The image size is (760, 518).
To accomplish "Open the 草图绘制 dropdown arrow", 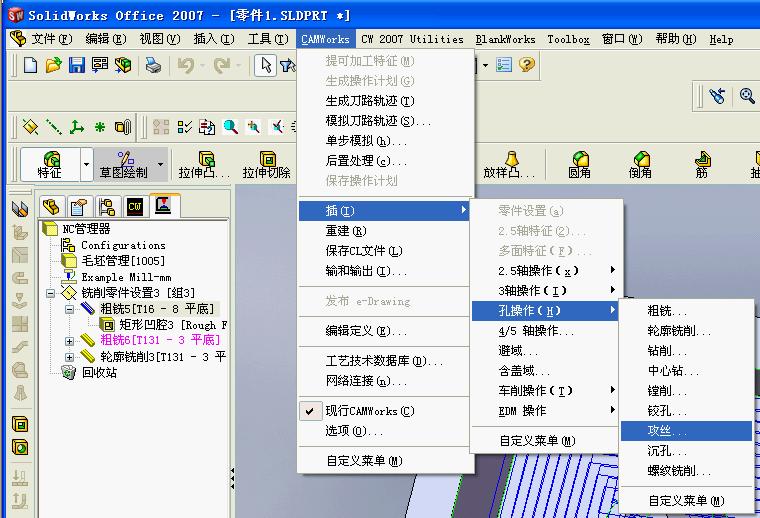I will (160, 164).
